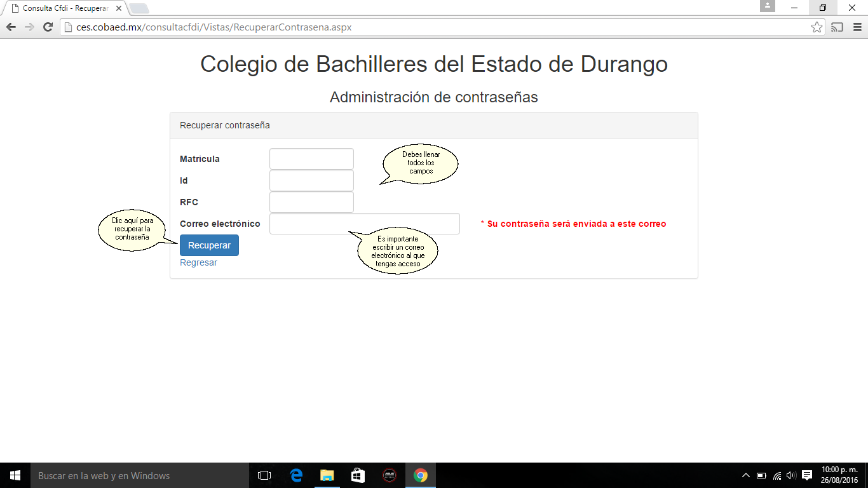Viewport: 868px width, 488px height.
Task: Open the Cast icon in Chrome toolbar
Action: click(837, 27)
